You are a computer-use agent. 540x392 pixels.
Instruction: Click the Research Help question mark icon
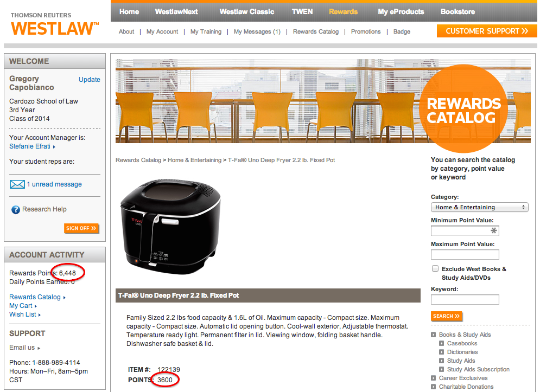[x=16, y=210]
